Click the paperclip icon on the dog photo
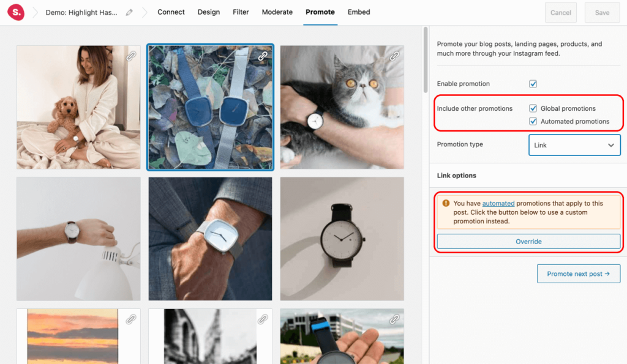Screen dimensions: 627x364 coord(130,56)
